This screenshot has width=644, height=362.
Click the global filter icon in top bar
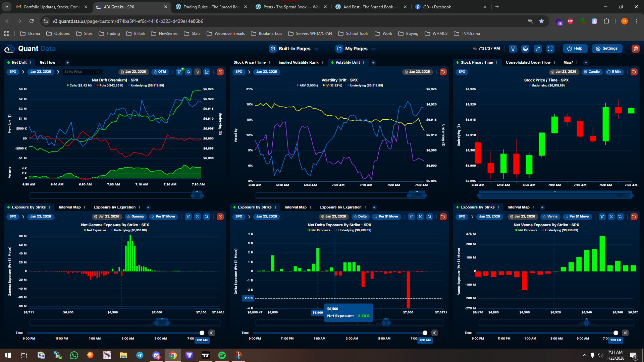click(x=513, y=49)
